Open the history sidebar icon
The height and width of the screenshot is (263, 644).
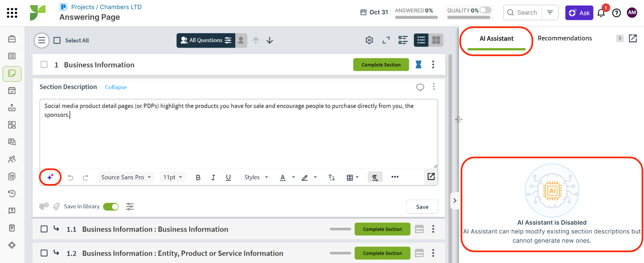(12, 193)
